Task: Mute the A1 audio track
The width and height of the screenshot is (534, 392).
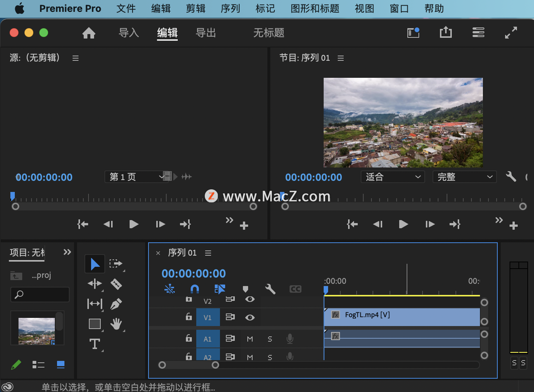Action: click(x=250, y=338)
